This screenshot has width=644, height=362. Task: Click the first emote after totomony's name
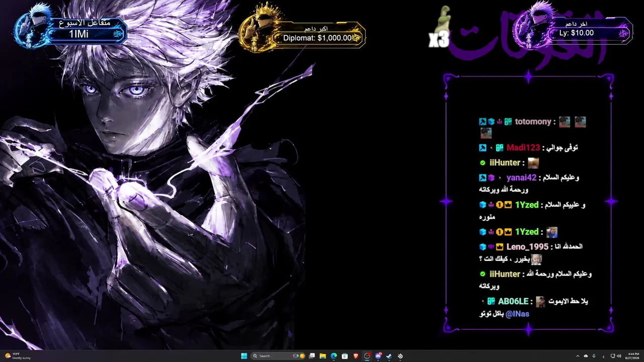tap(565, 122)
